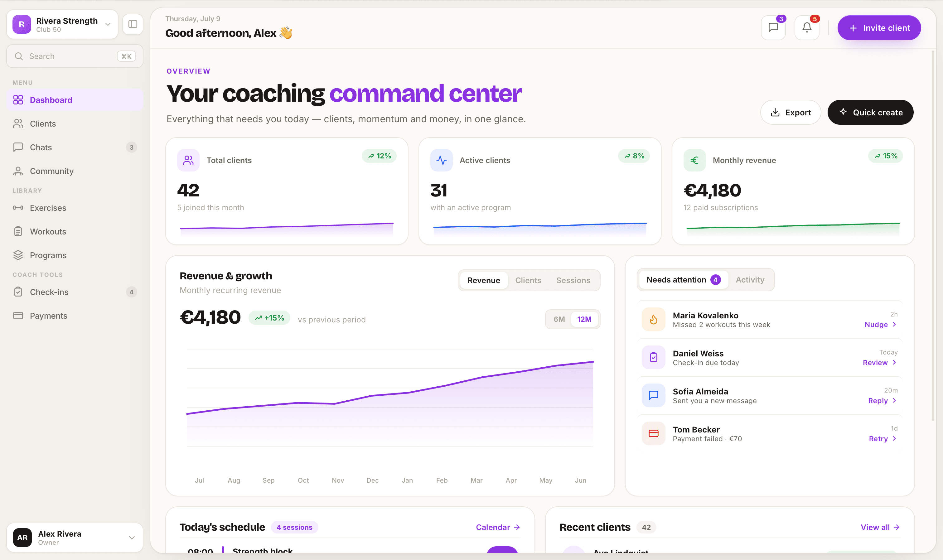Click the 8% growth badge on Active clients
943x560 pixels.
click(x=634, y=156)
